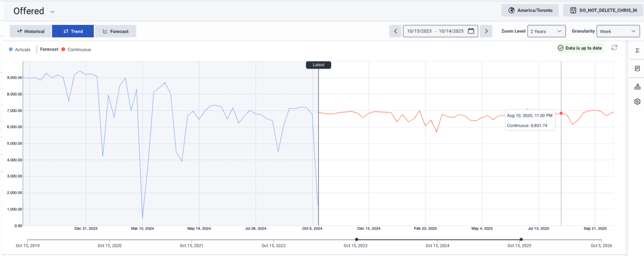Click the DO_NOT_DELETE_CHRIS_M business unit button
The width and height of the screenshot is (644, 256).
(x=603, y=10)
